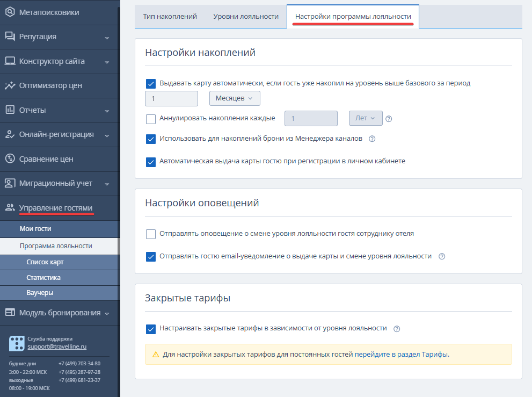This screenshot has width=532, height=397.
Task: Follow the перейдите в раздел Тарифы link
Action: point(401,354)
